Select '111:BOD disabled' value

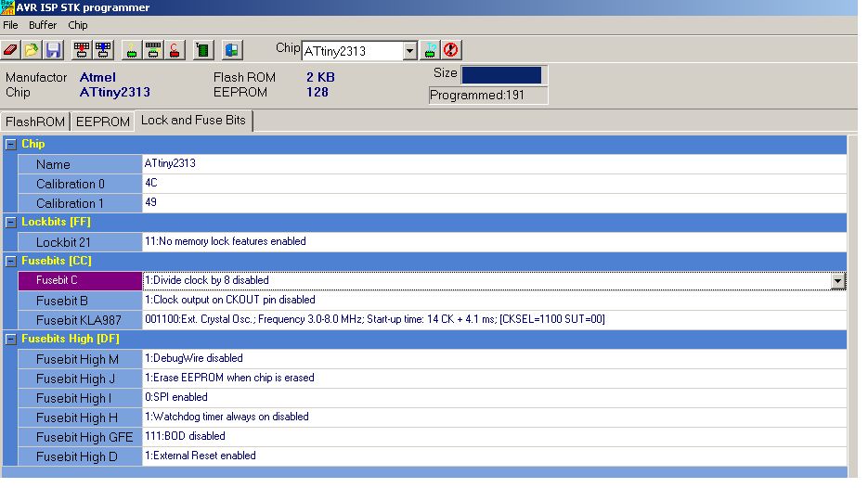(494, 437)
